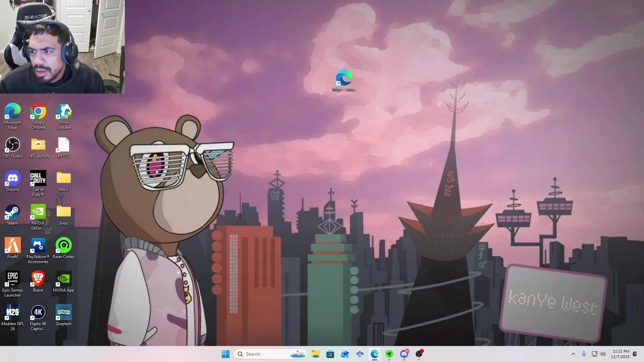Select the Madden NFL 26 icon
The width and height of the screenshot is (644, 362).
click(x=13, y=318)
